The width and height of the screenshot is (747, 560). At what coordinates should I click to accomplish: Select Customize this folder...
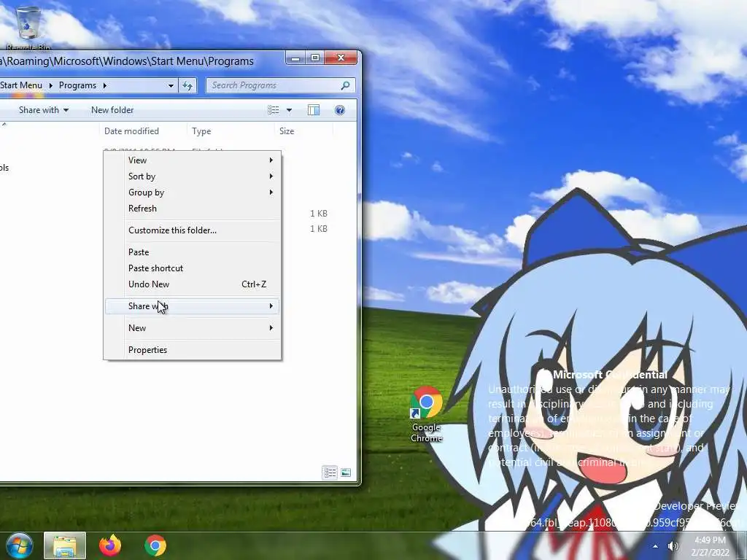click(x=192, y=230)
